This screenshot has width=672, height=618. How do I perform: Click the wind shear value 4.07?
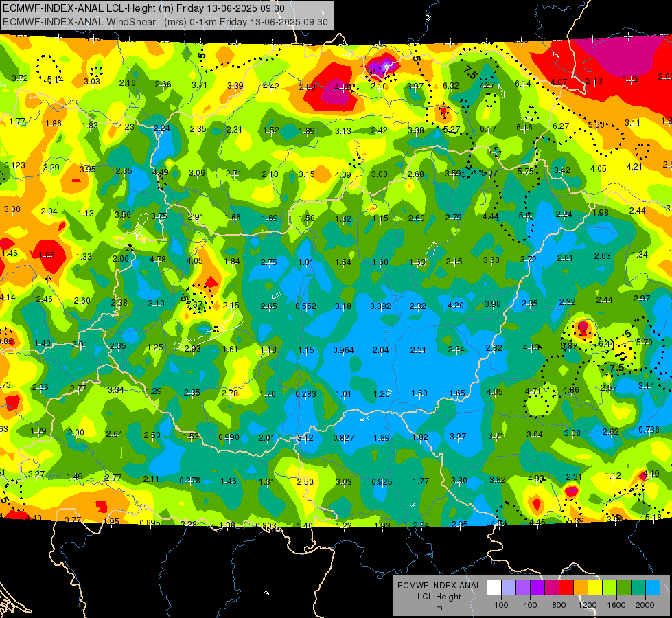pos(559,82)
